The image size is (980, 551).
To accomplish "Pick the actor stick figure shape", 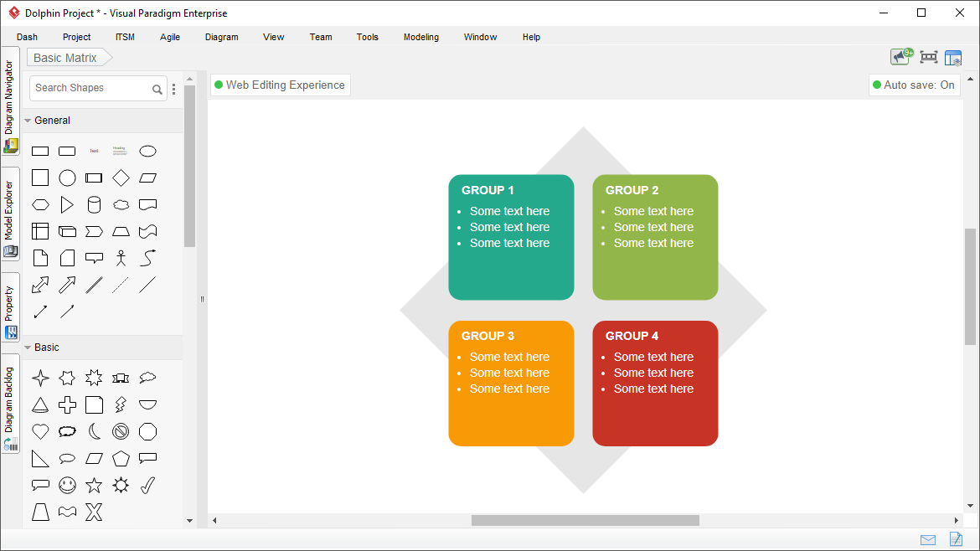I will 121,258.
